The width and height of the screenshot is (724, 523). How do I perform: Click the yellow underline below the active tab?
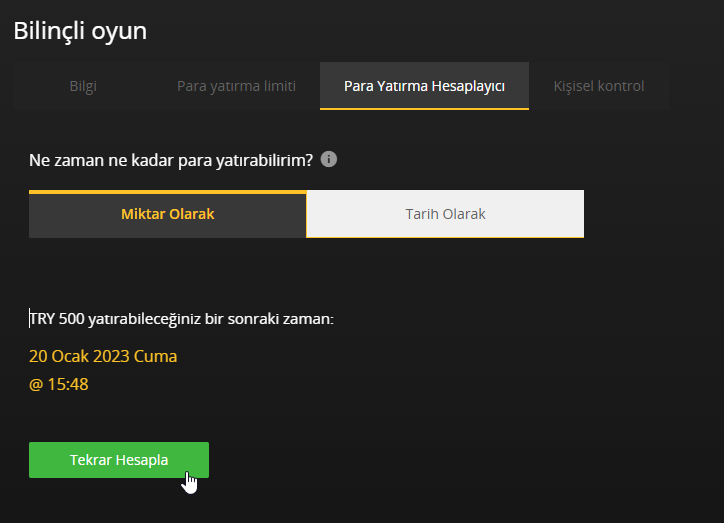click(x=424, y=107)
